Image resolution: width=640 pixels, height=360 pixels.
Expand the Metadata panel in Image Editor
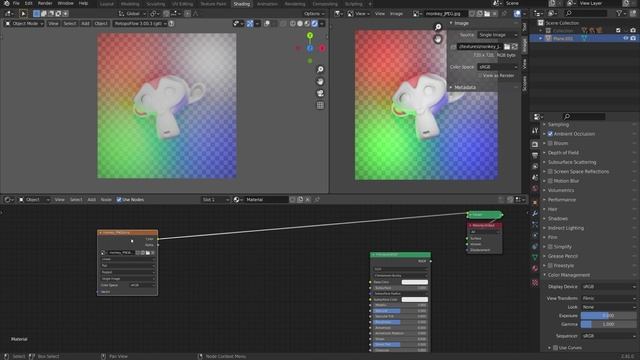coord(464,87)
